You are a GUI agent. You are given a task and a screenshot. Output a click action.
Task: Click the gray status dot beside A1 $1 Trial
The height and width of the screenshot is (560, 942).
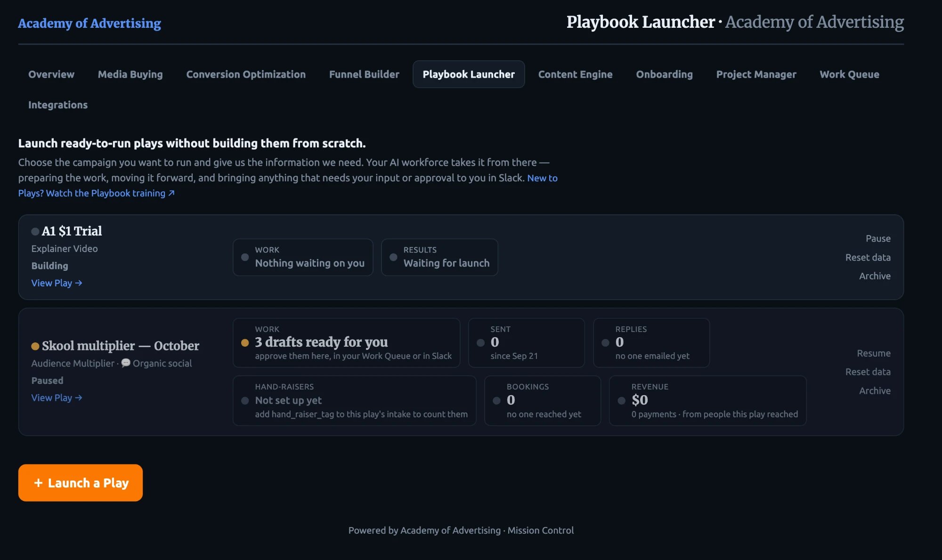(x=35, y=231)
